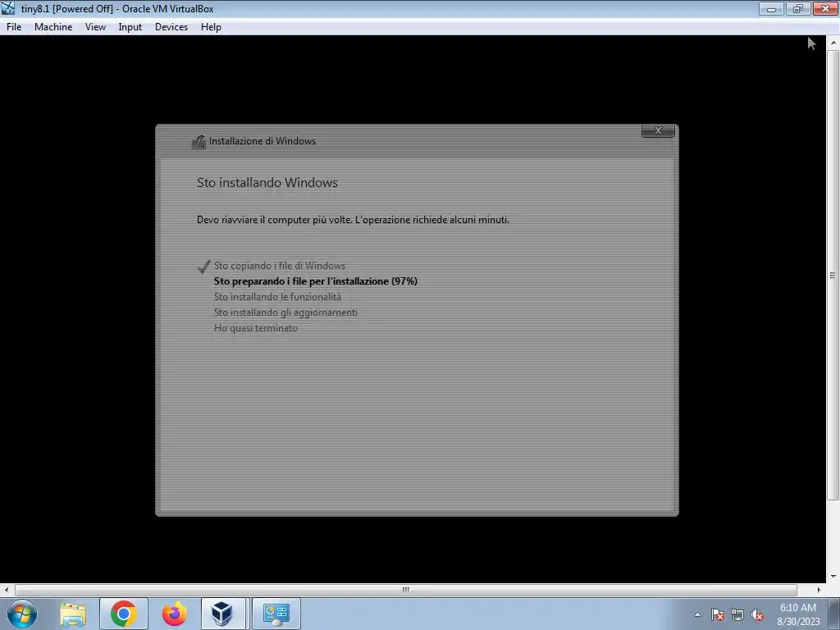
Task: Click the vertical scrollbar thumb
Action: [x=833, y=276]
